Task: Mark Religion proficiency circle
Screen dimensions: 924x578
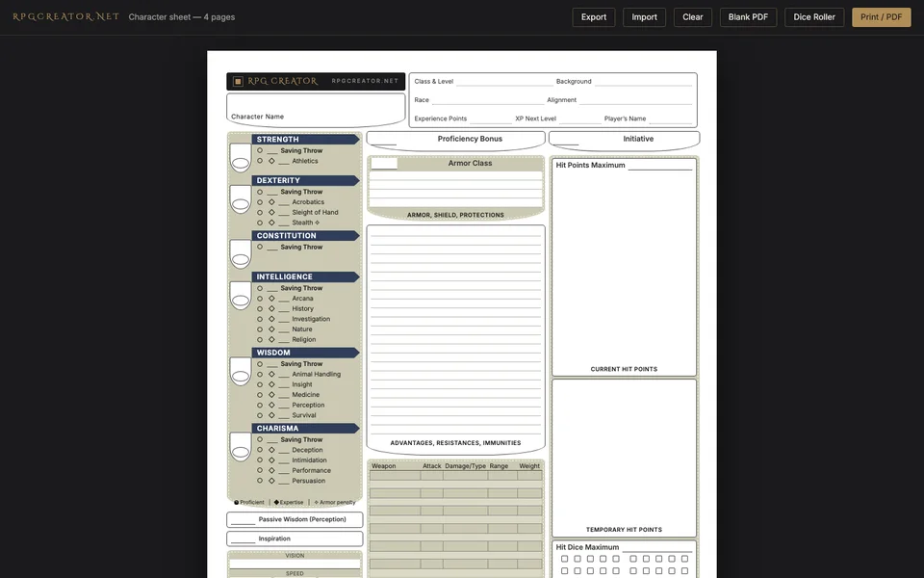Action: [260, 340]
